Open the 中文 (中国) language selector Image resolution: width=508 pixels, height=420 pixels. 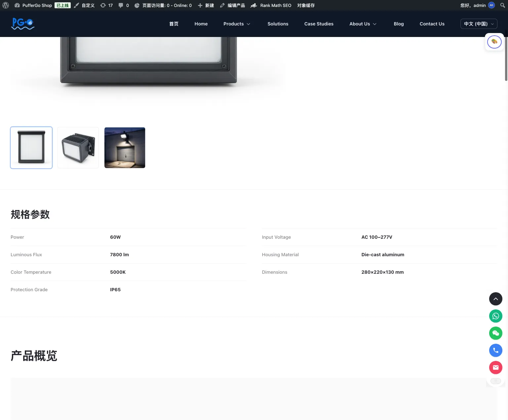479,24
